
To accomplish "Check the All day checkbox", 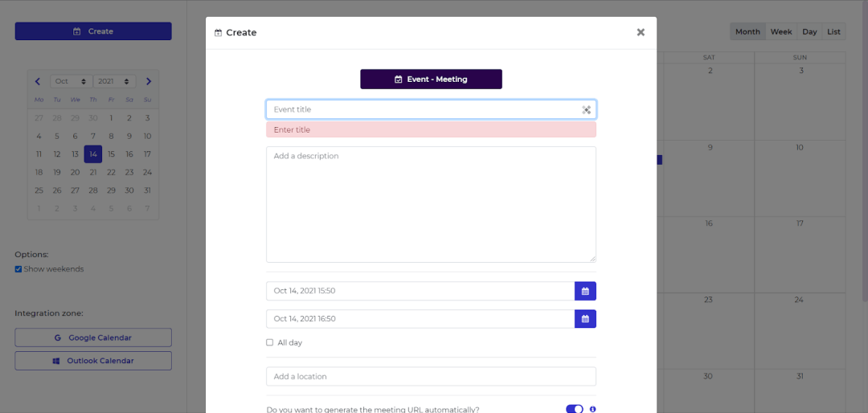I will pyautogui.click(x=269, y=342).
